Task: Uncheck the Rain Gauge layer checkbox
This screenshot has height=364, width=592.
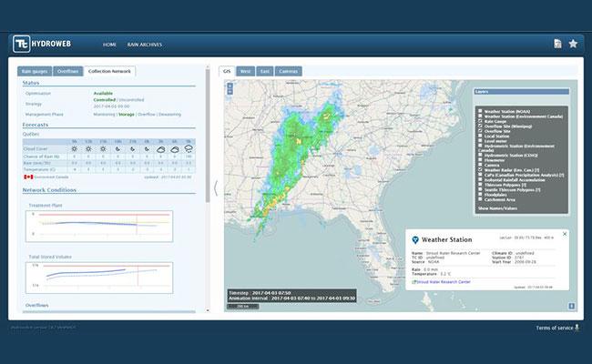Action: coord(480,121)
